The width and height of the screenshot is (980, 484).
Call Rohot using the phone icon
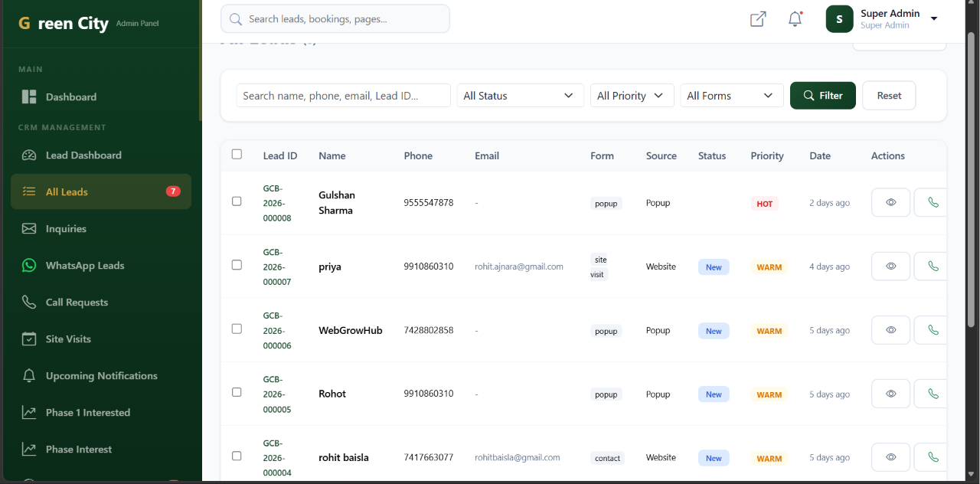click(x=932, y=394)
